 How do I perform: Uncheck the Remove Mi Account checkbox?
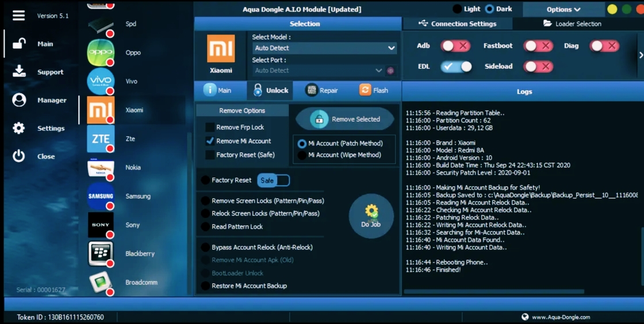coord(210,141)
